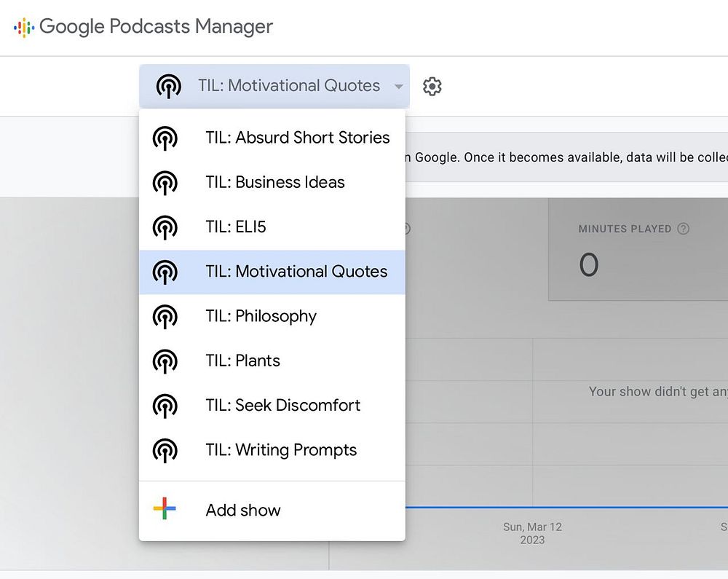The width and height of the screenshot is (728, 579).
Task: Pick TIL: Philosophy from the dropdown
Action: (261, 316)
